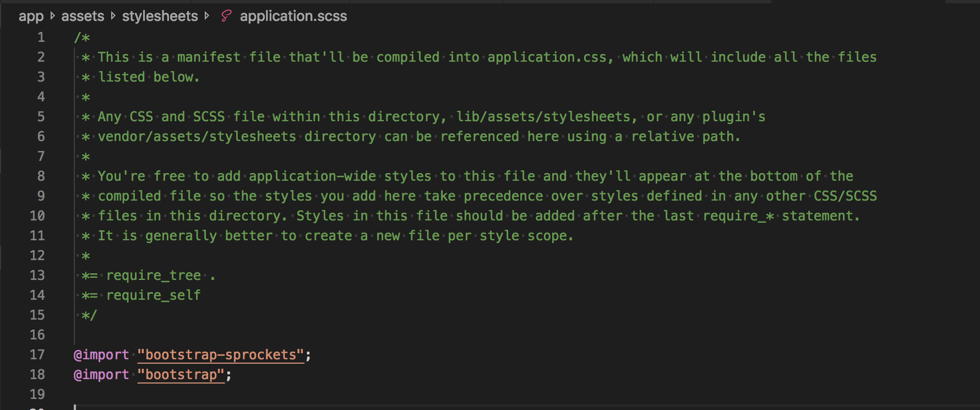The image size is (980, 410).
Task: Select the "assets" breadcrumb segment
Action: pyautogui.click(x=83, y=16)
